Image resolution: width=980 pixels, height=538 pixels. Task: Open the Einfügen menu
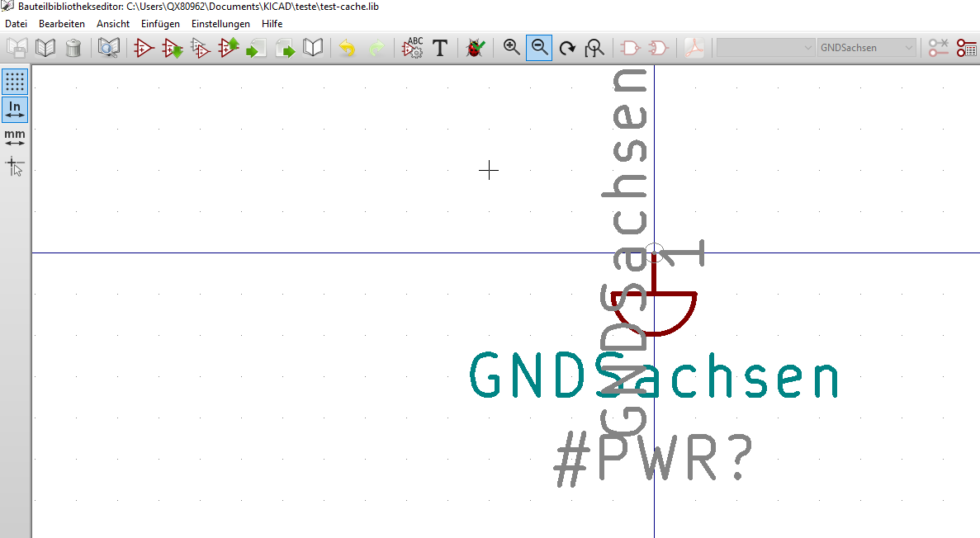161,24
